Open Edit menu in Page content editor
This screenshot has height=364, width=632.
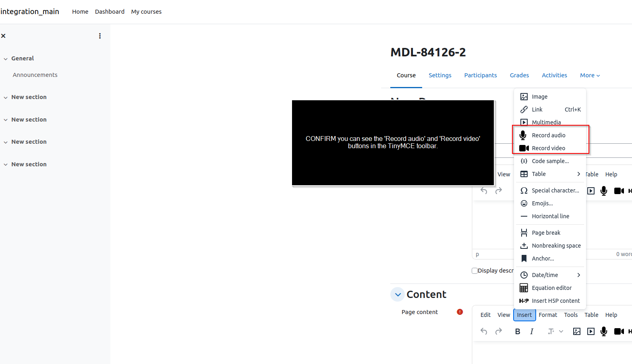[x=485, y=315]
